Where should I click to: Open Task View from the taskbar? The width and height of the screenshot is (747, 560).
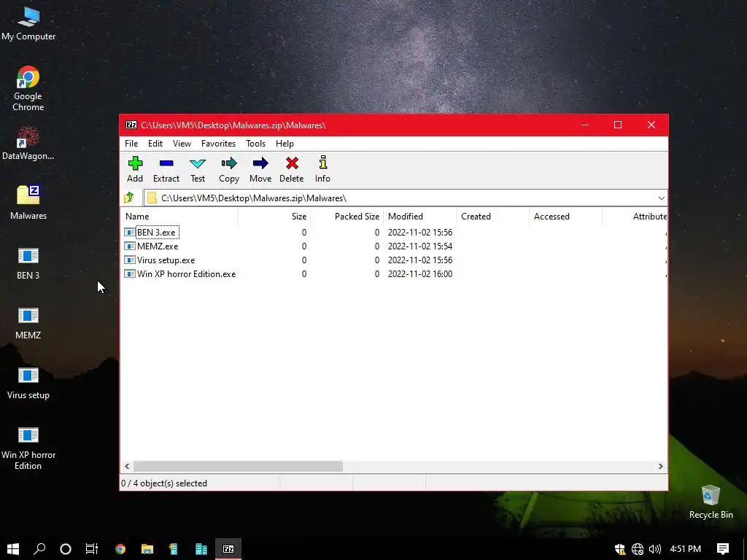[x=91, y=549]
